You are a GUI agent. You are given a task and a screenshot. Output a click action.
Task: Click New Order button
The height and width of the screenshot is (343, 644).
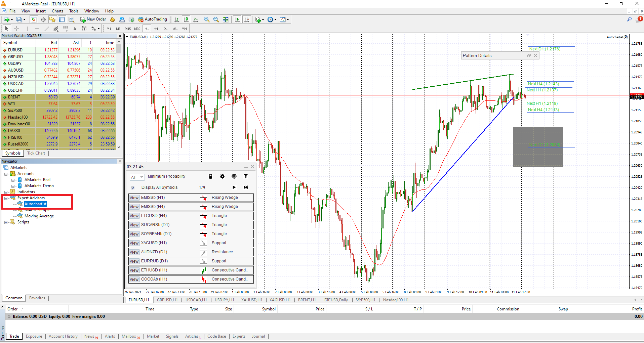[93, 19]
